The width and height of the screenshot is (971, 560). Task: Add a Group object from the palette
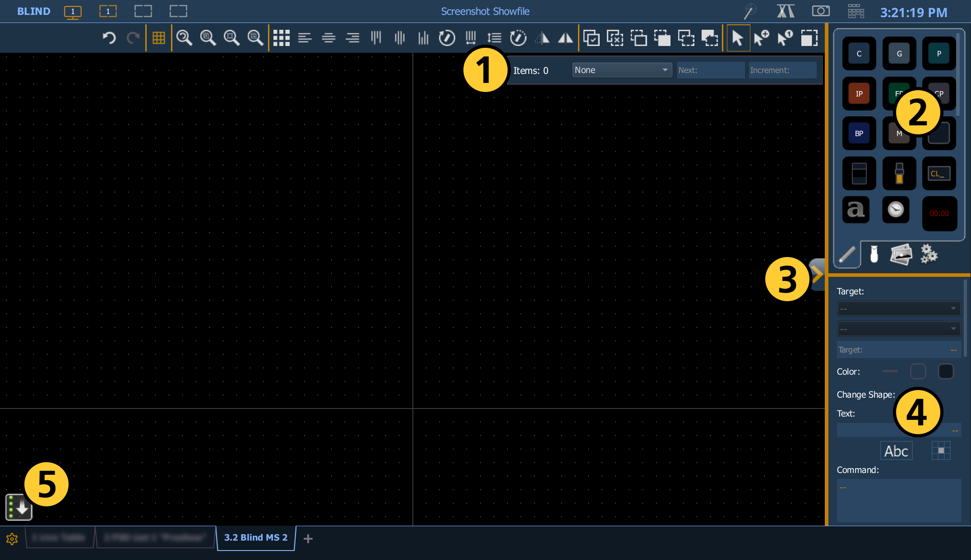[899, 53]
